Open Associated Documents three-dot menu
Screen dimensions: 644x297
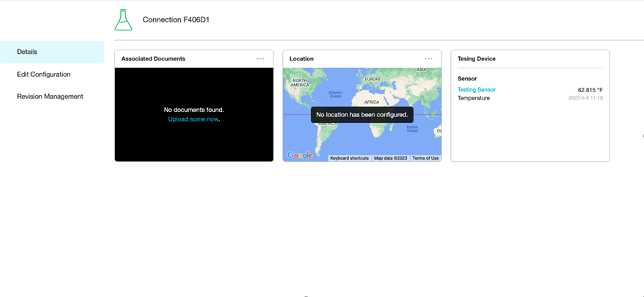pyautogui.click(x=260, y=59)
